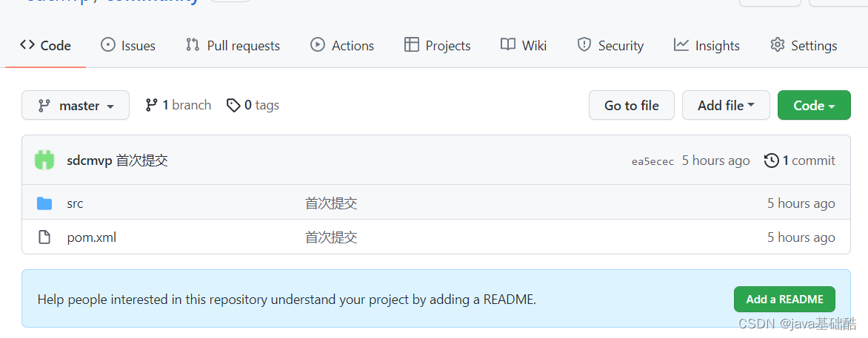Click the Go to file button
Screen dimensions: 868x338
click(x=632, y=105)
